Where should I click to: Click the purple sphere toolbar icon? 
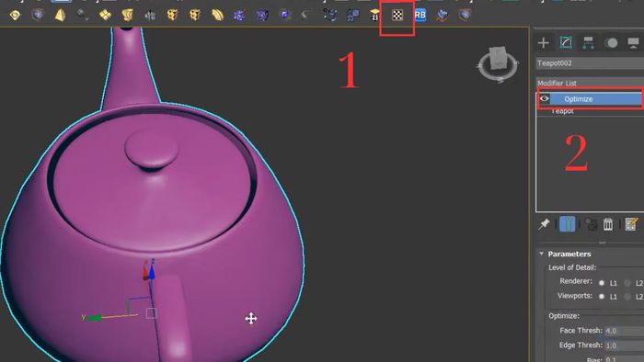coord(284,16)
